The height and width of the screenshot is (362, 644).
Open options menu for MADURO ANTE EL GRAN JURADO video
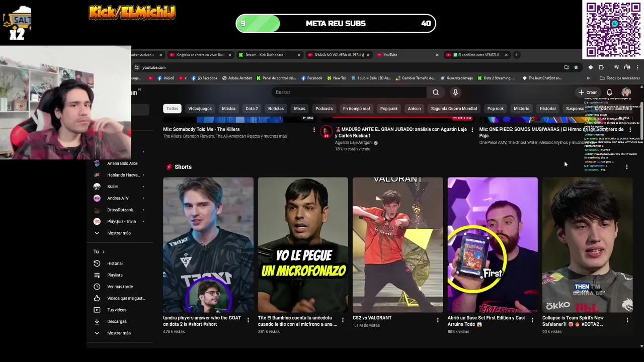(472, 130)
